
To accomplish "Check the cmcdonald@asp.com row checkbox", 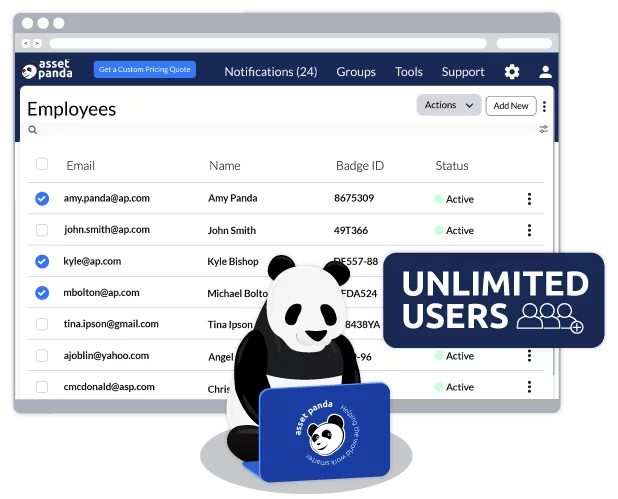I will [42, 387].
